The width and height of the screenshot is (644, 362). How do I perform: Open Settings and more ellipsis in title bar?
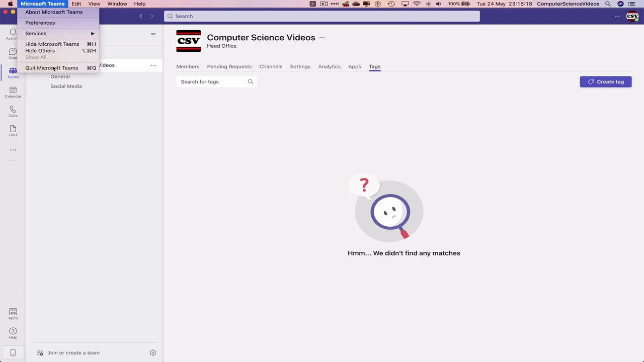tap(617, 16)
